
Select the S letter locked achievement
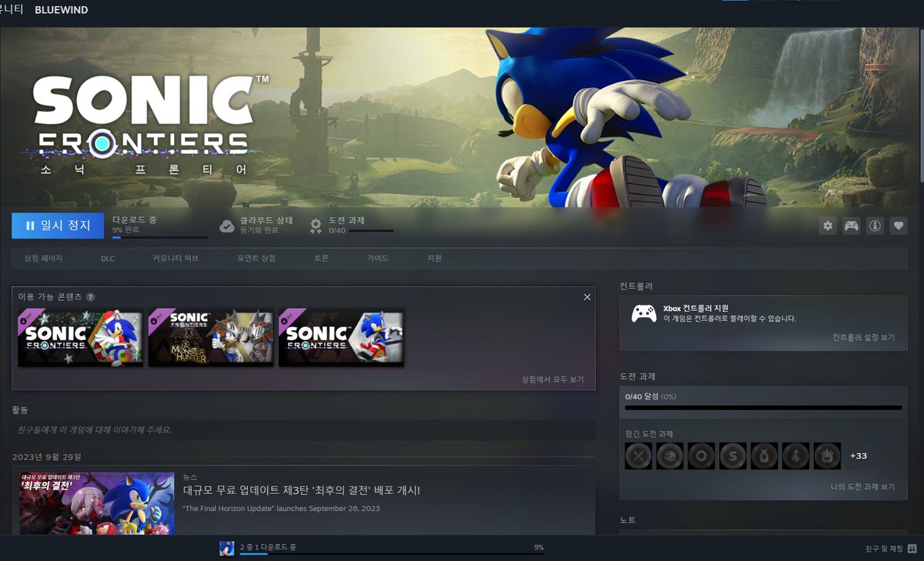click(733, 456)
